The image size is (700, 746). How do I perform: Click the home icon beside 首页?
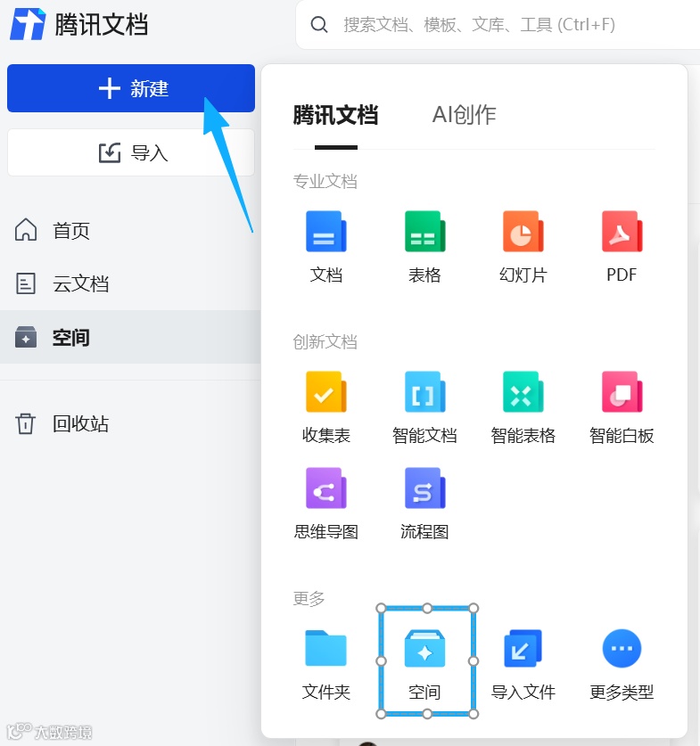click(26, 230)
